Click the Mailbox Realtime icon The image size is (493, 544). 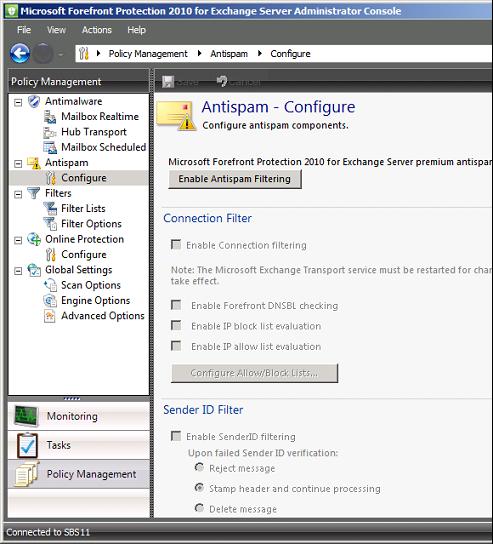pos(50,117)
